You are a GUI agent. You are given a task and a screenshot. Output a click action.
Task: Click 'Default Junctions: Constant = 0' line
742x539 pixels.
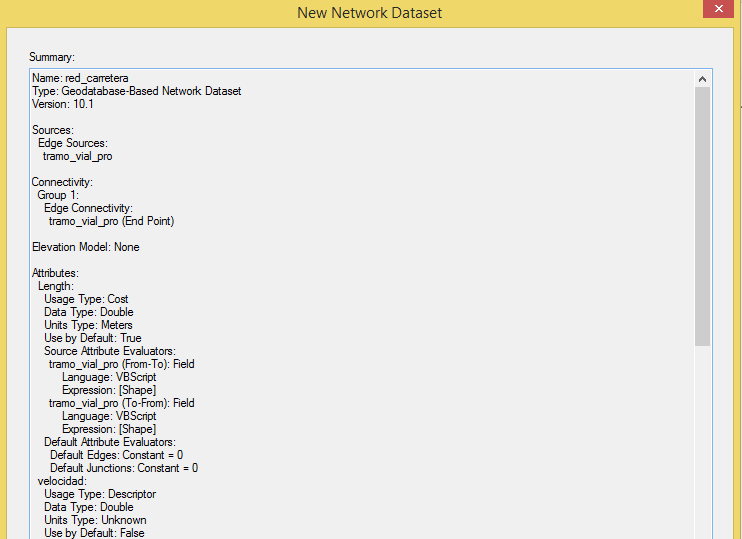pos(124,468)
